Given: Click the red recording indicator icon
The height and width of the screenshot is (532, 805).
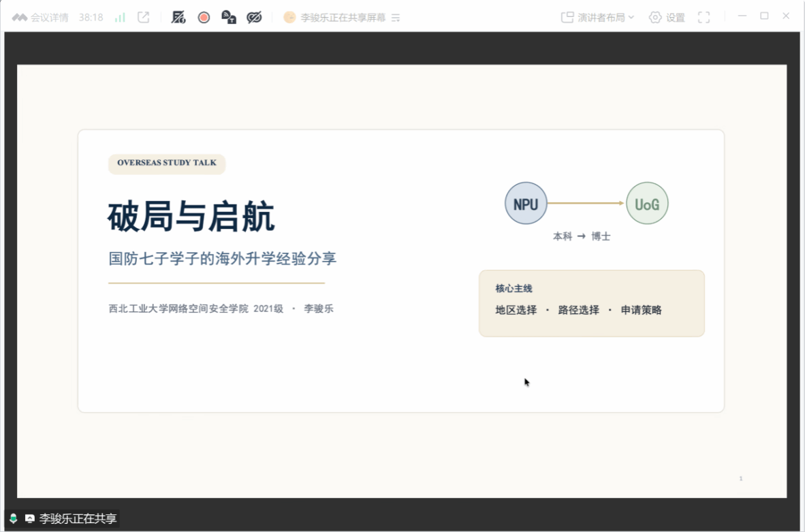Looking at the screenshot, I should [x=204, y=18].
